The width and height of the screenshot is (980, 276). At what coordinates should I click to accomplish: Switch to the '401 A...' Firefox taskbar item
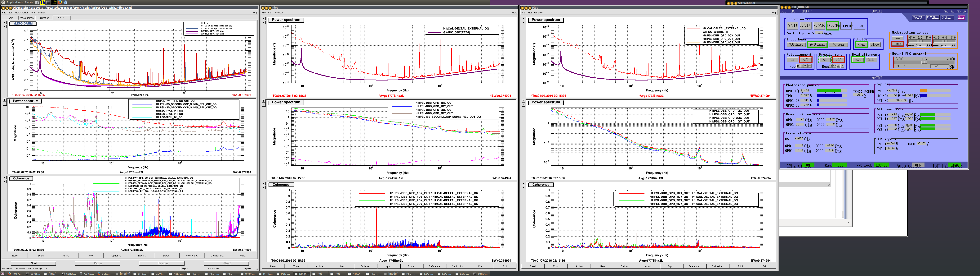[x=15, y=273]
